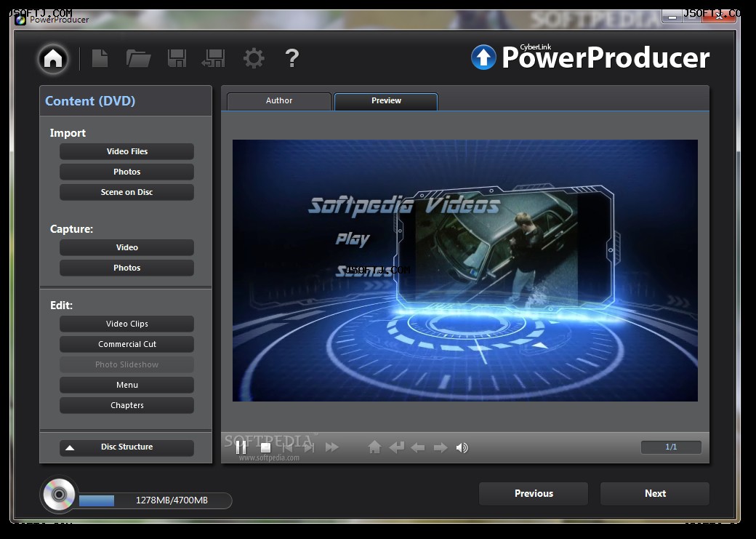Screen dimensions: 756x539
Task: Mute the preview with the speaker icon
Action: point(462,448)
